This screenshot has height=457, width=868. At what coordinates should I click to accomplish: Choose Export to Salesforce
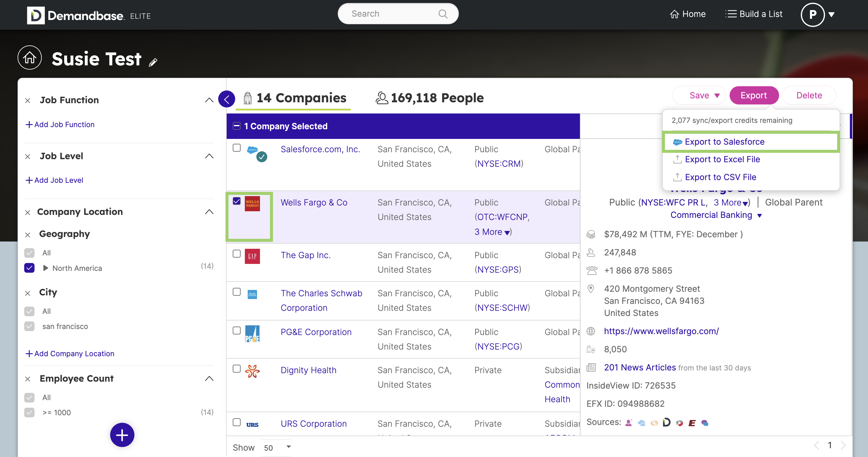click(x=751, y=142)
